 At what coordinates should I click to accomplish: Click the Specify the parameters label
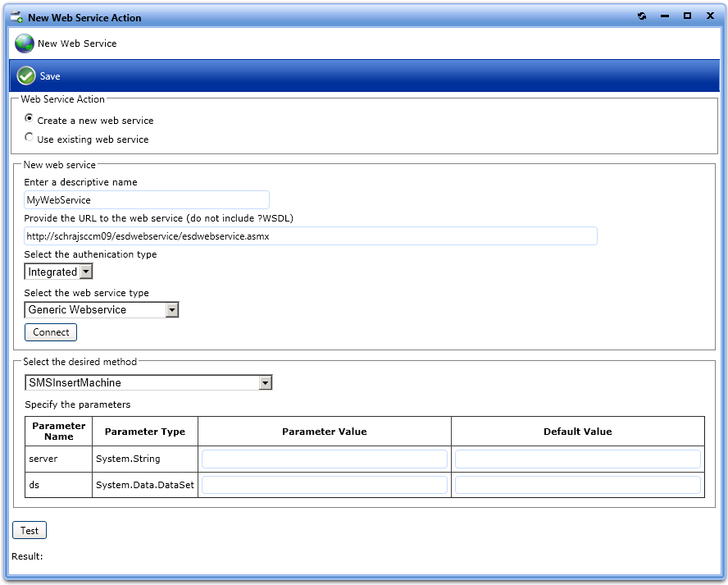click(x=78, y=404)
